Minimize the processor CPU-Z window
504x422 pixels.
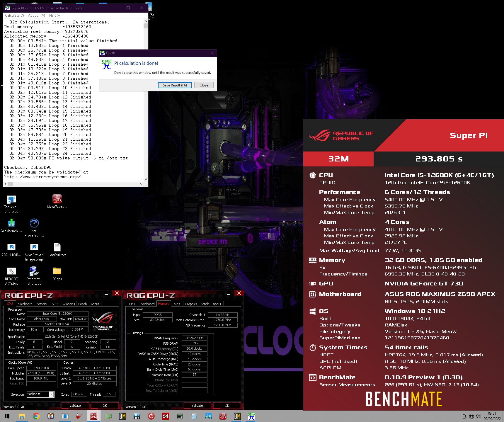pos(106,294)
